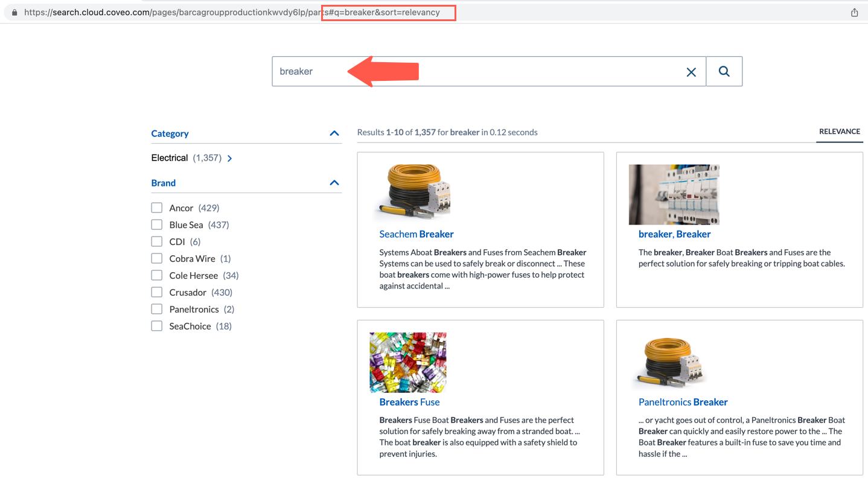Click the colorful fuses thumbnail
Viewport: 868px width, 481px height.
[408, 362]
